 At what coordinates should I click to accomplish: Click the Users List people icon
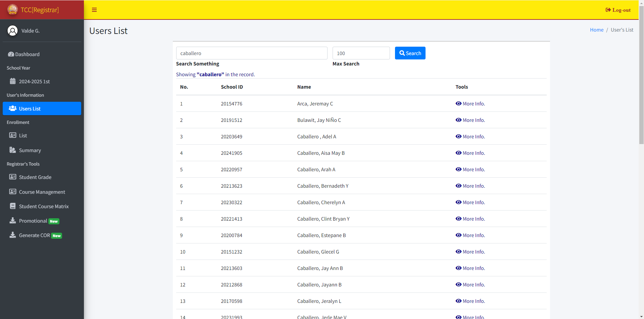[x=13, y=108]
